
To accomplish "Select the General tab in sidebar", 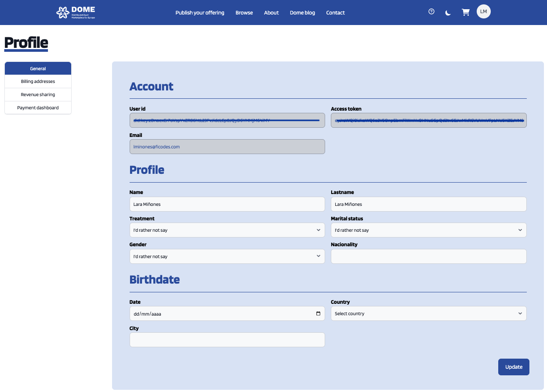I will [38, 68].
